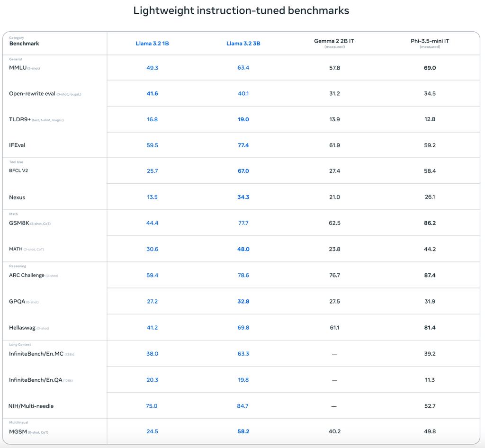Image resolution: width=485 pixels, height=448 pixels.
Task: Click the MMLU benchmark row label
Action: click(18, 68)
